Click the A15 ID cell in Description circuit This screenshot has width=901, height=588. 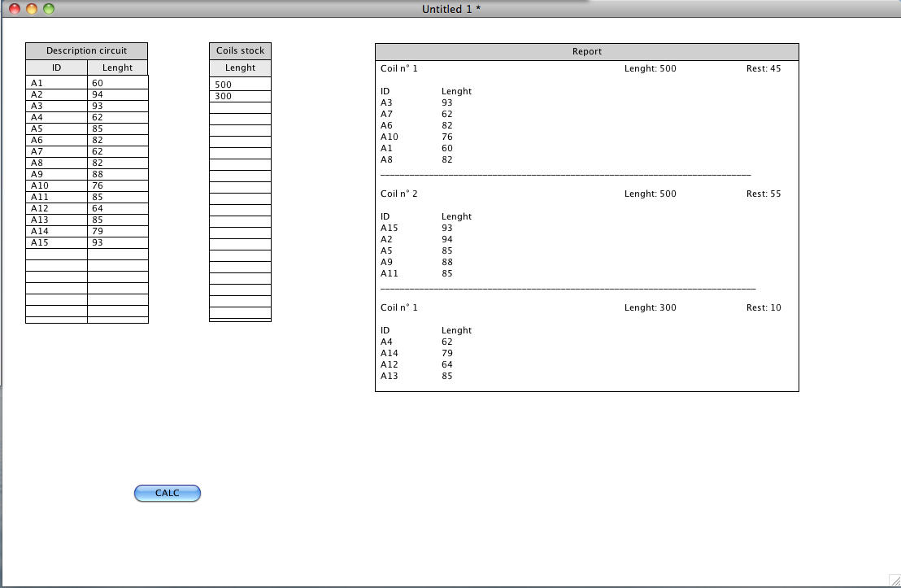click(56, 242)
